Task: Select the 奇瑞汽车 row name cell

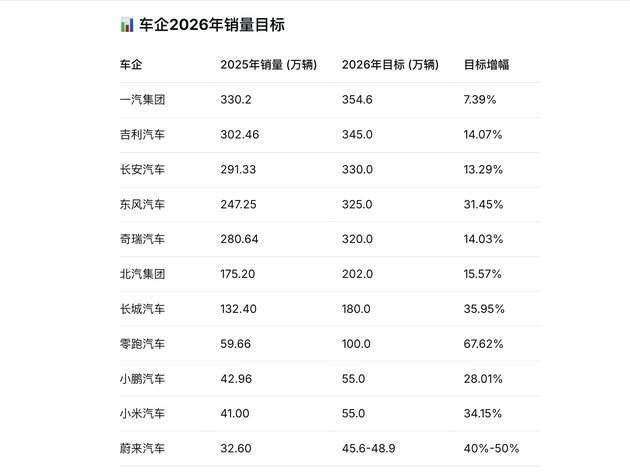Action: 142,240
